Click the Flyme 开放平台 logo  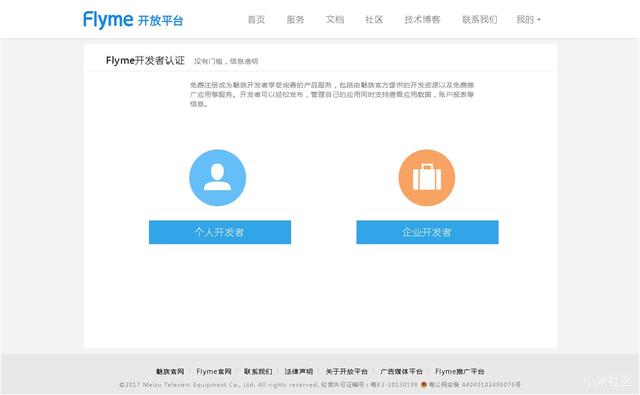point(133,20)
